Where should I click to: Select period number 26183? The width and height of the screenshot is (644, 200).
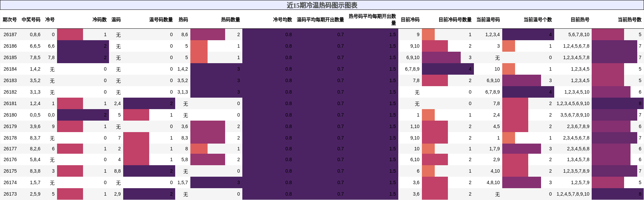pyautogui.click(x=10, y=80)
